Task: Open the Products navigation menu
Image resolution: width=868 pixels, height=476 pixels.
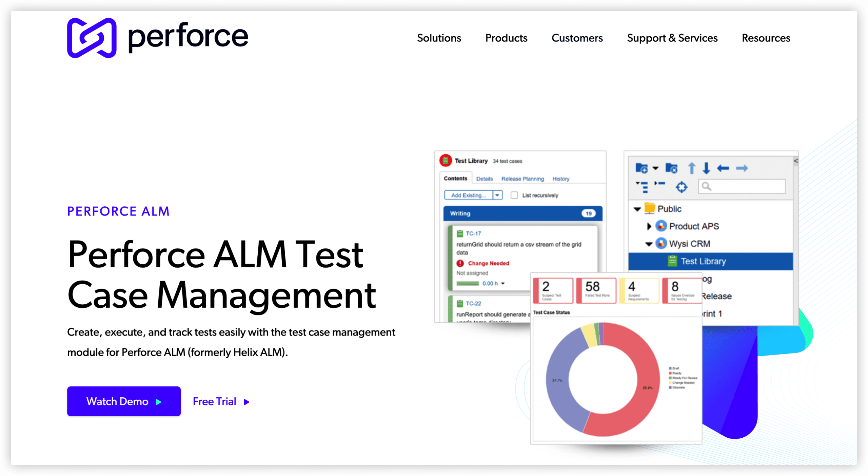Action: (506, 38)
